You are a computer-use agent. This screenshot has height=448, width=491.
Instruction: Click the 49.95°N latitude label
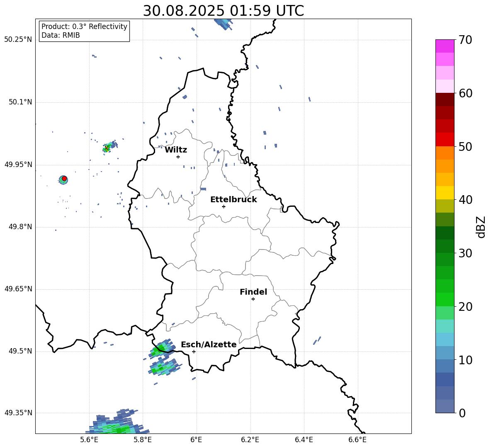(x=18, y=165)
